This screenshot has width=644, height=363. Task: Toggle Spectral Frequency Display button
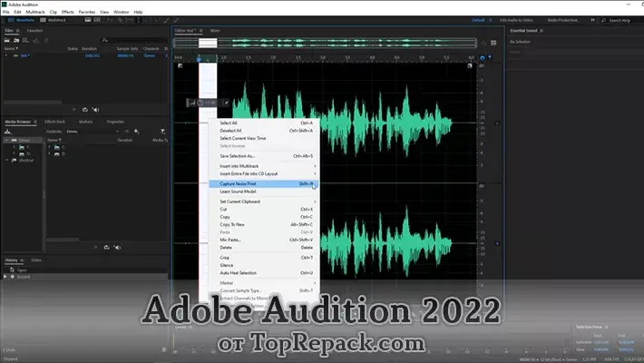coord(88,20)
